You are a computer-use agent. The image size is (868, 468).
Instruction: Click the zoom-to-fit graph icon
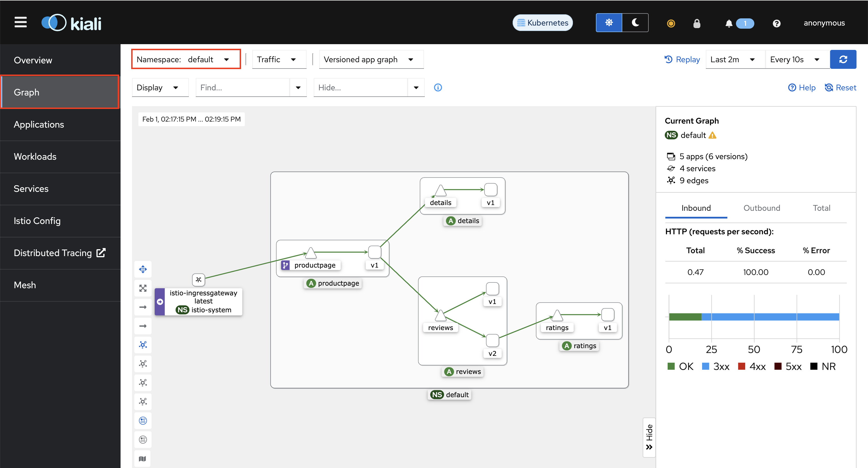point(143,288)
